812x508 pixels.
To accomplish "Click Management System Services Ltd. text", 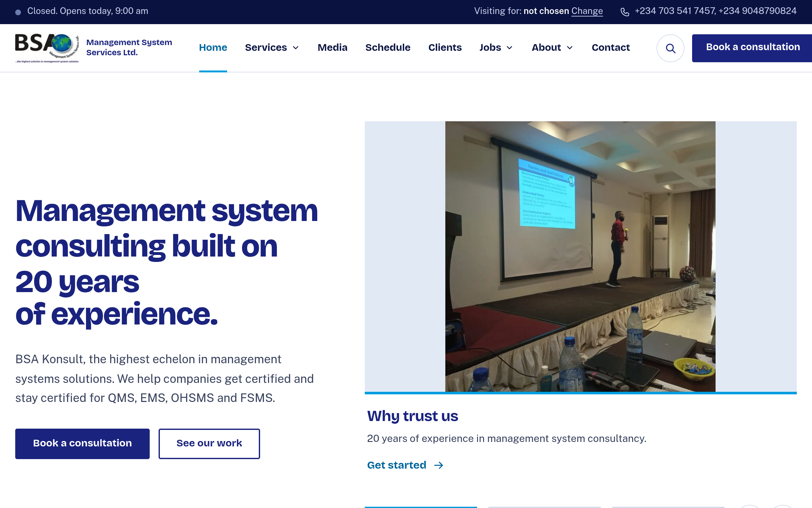I will [129, 47].
